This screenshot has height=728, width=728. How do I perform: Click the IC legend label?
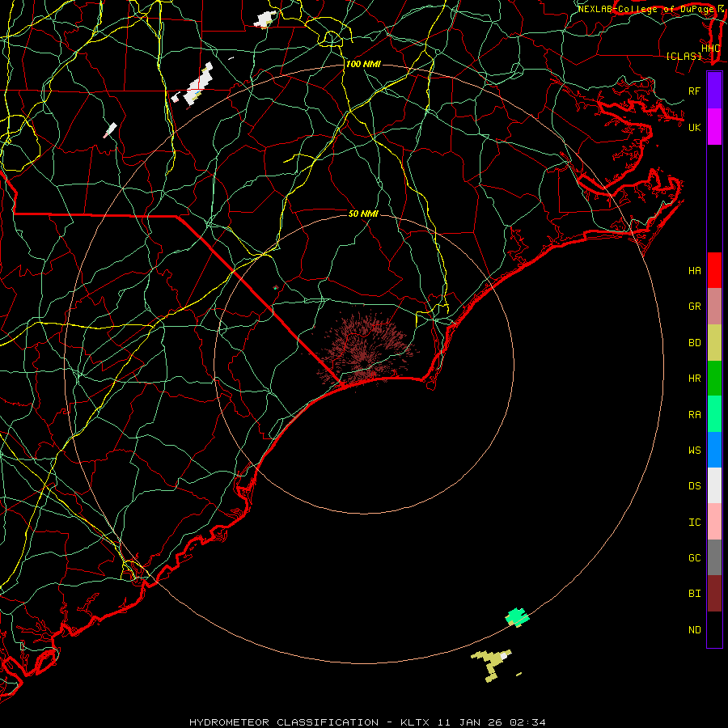pos(695,523)
